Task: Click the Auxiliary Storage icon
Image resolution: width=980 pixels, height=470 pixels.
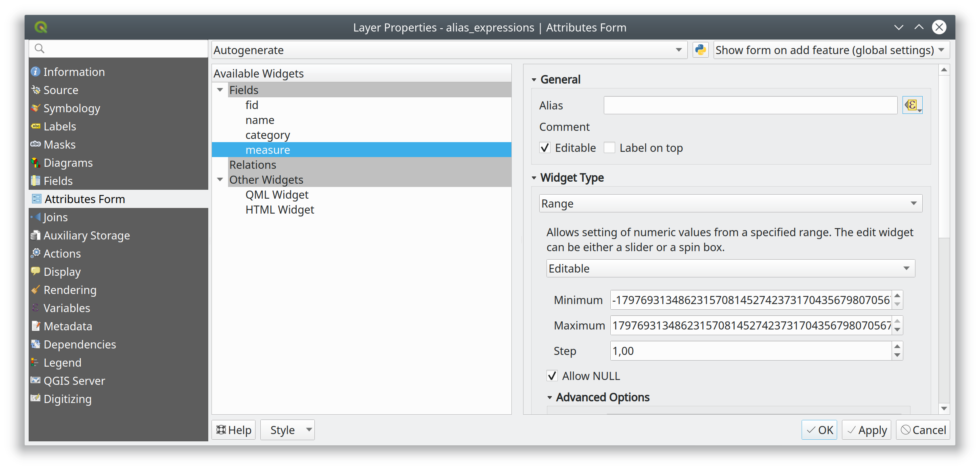Action: (36, 235)
